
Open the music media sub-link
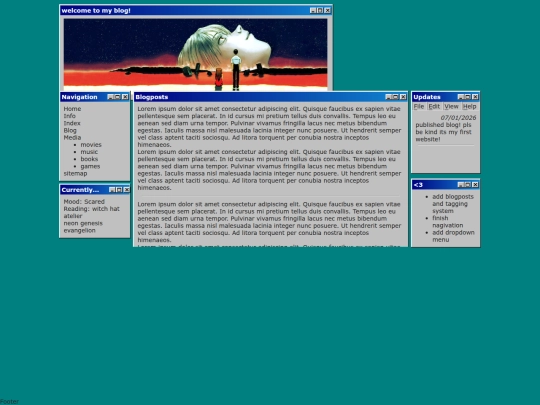(x=89, y=152)
